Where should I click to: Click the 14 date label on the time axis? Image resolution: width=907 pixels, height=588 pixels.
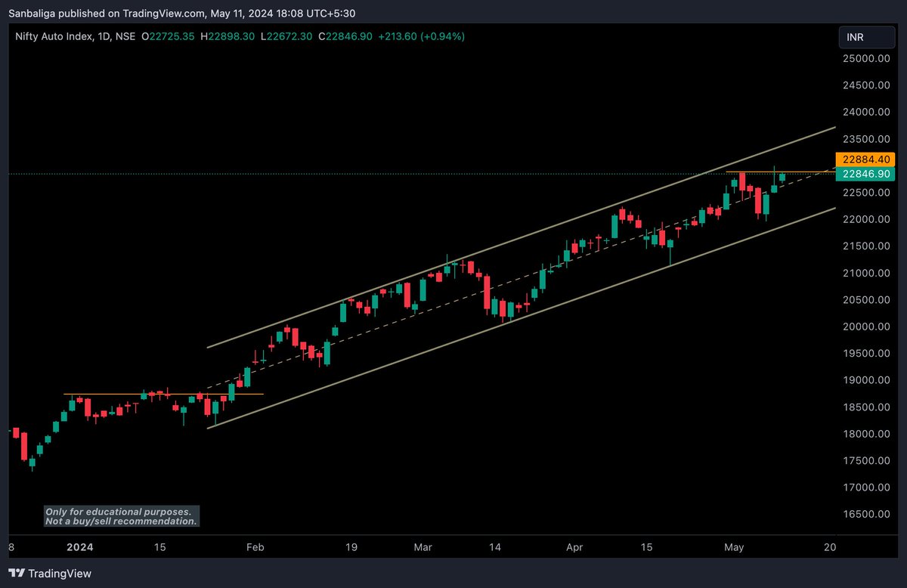tap(495, 546)
